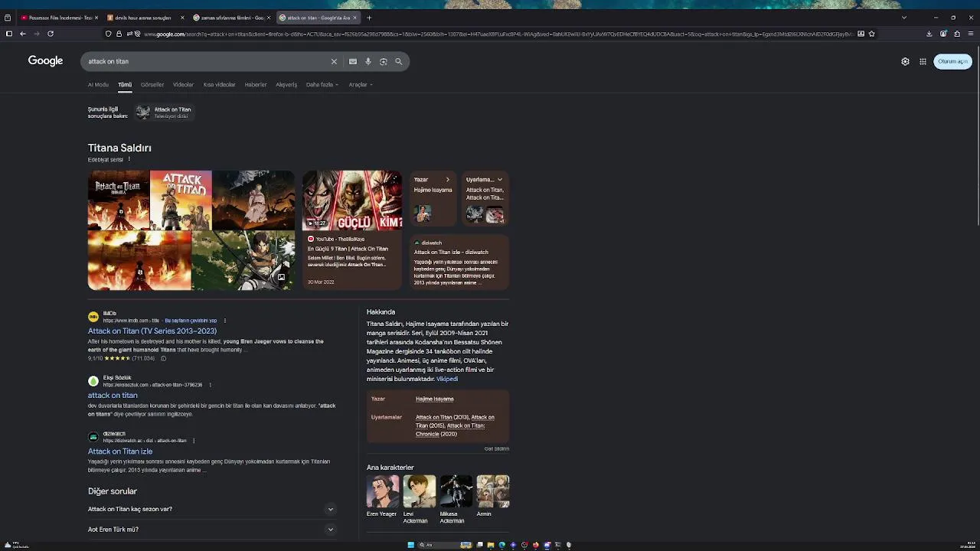Open the Haberler tab
The height and width of the screenshot is (551, 980).
click(256, 85)
